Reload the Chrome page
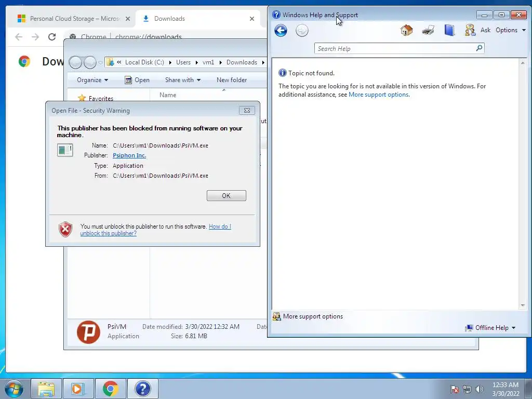Viewport: 532px width, 399px height. pos(52,37)
